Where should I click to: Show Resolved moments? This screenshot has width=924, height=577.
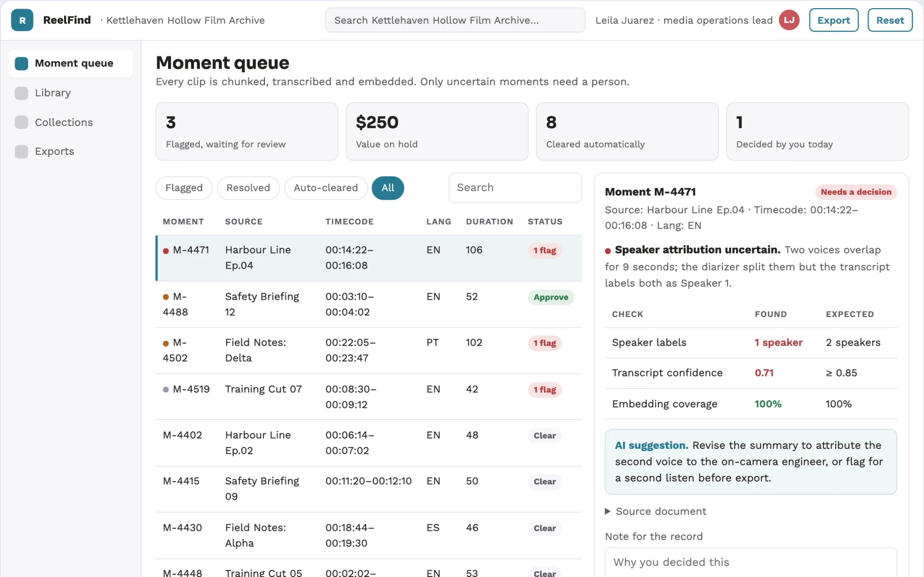(x=248, y=188)
